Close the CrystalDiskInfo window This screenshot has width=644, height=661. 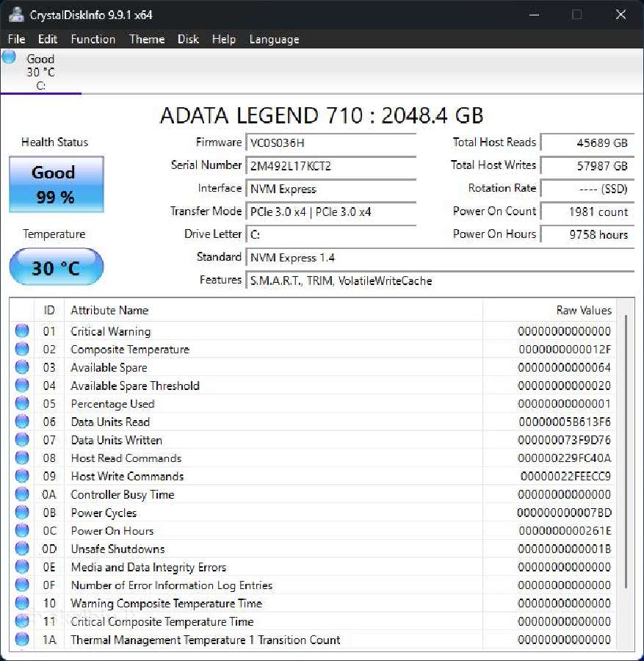621,15
